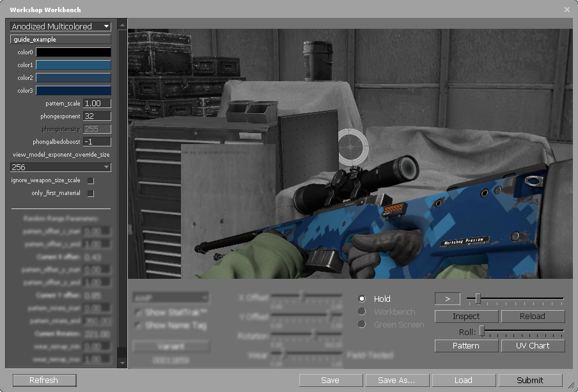This screenshot has height=392, width=578.
Task: Click the Workshop Workbench title text
Action: point(45,10)
